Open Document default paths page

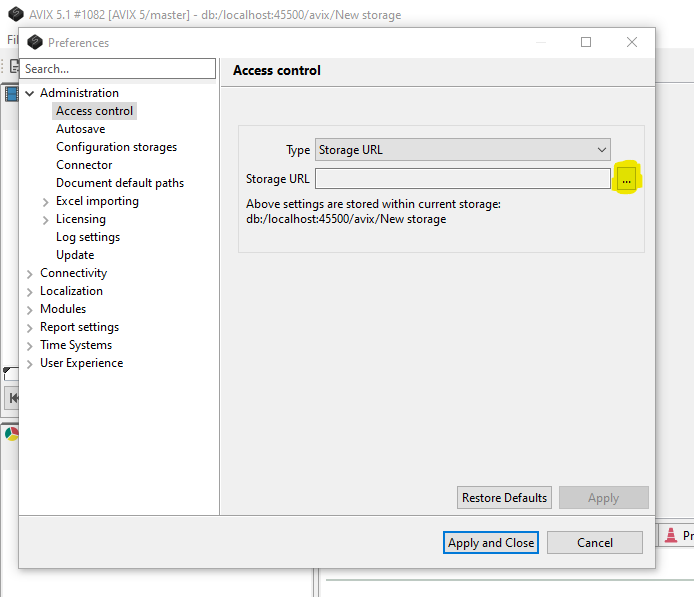point(120,183)
